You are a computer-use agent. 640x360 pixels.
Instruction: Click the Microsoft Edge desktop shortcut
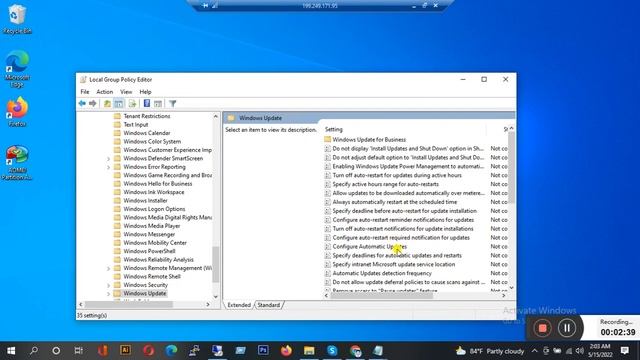[x=17, y=69]
